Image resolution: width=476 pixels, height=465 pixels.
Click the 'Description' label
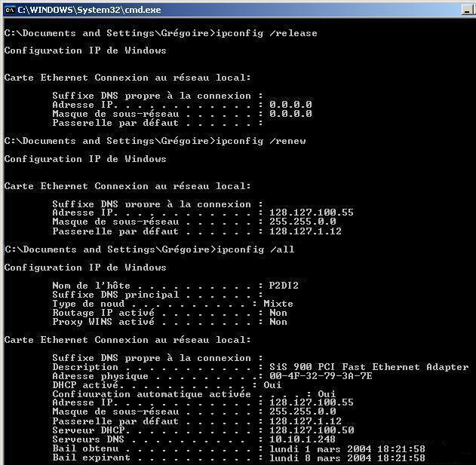tap(85, 367)
